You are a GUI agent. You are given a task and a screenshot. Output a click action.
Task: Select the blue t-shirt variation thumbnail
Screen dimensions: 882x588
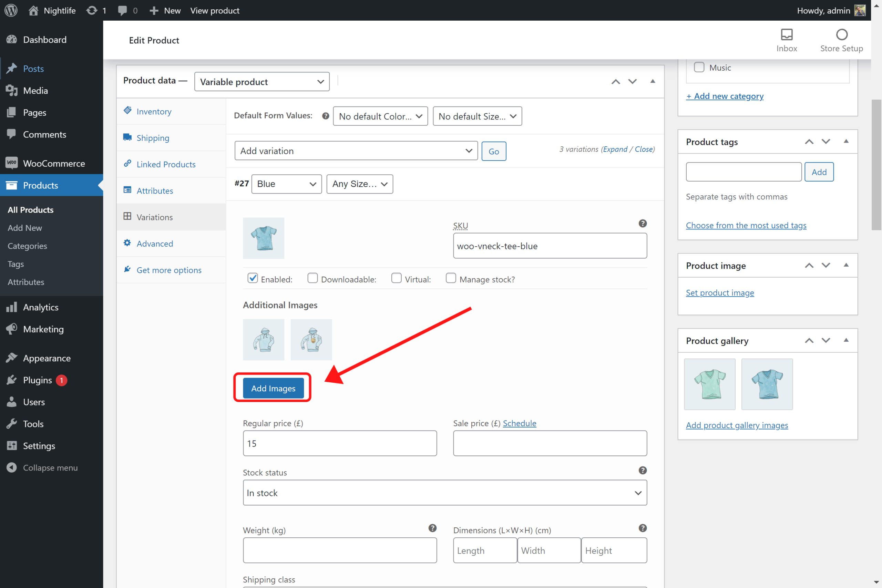click(263, 238)
